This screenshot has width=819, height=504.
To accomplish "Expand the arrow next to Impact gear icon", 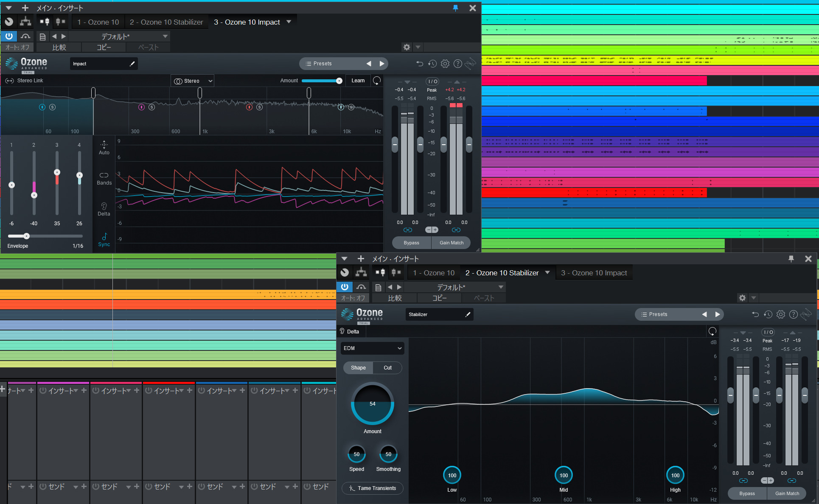I will click(x=418, y=47).
